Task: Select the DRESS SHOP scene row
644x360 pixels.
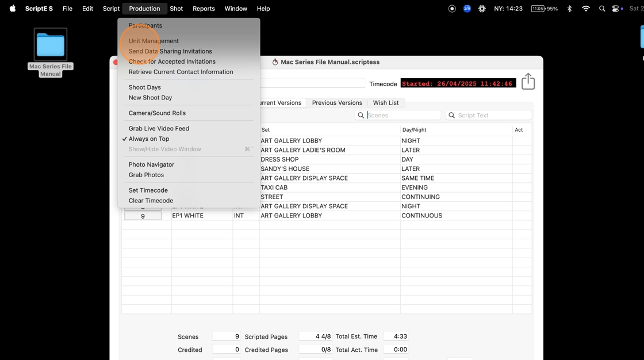Action: click(x=330, y=159)
